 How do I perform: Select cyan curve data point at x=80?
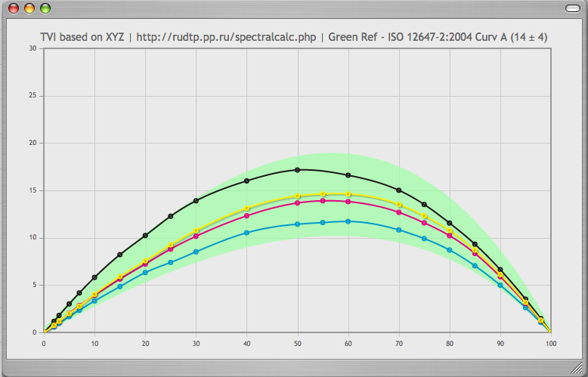click(450, 250)
